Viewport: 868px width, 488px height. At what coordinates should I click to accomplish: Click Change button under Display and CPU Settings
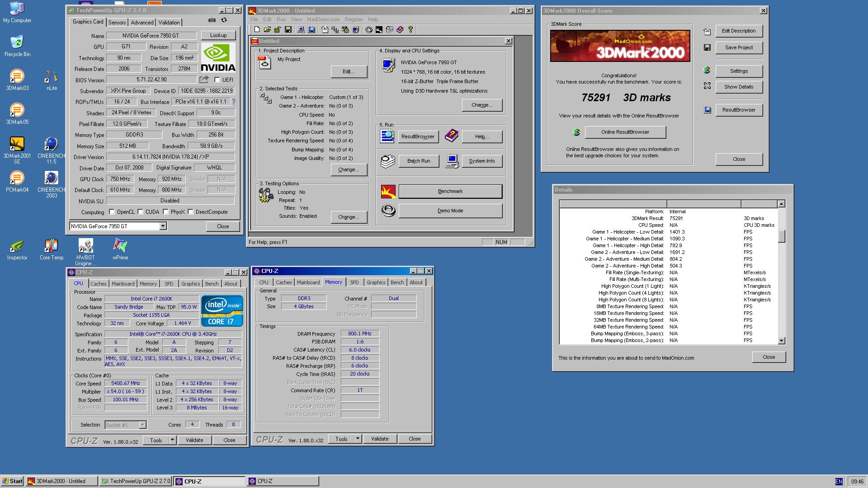[482, 105]
